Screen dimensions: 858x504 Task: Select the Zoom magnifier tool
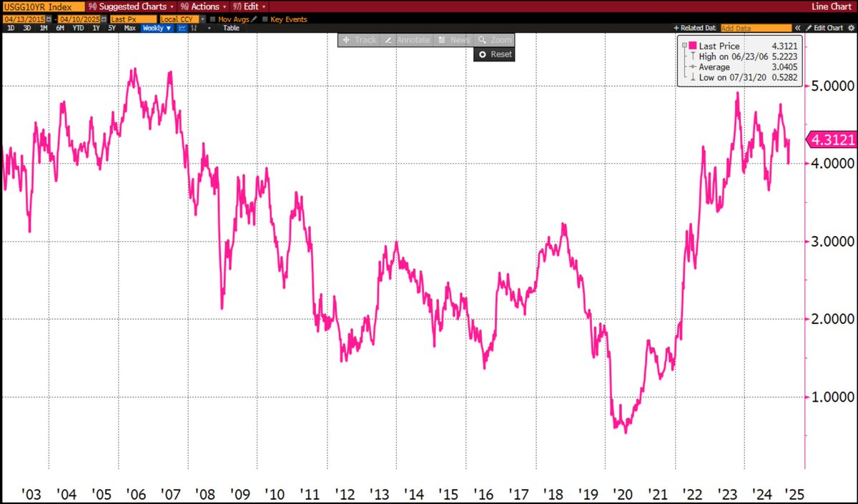(x=493, y=39)
